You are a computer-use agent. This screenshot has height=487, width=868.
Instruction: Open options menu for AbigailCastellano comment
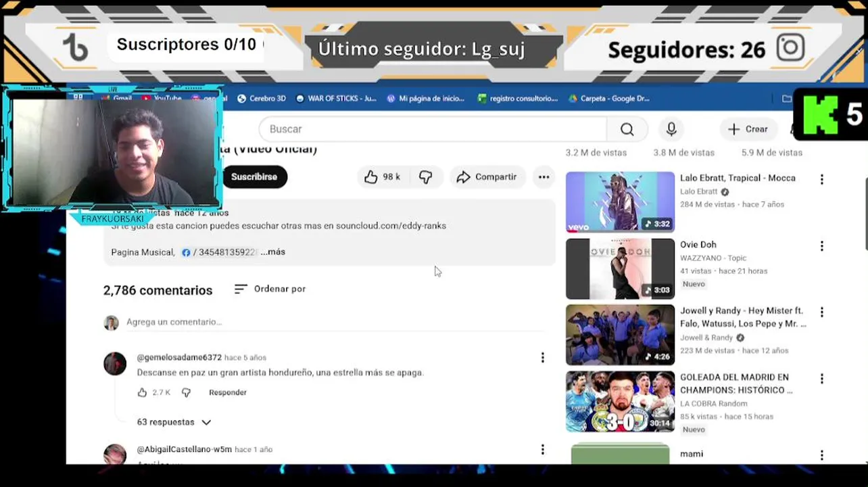(x=542, y=450)
